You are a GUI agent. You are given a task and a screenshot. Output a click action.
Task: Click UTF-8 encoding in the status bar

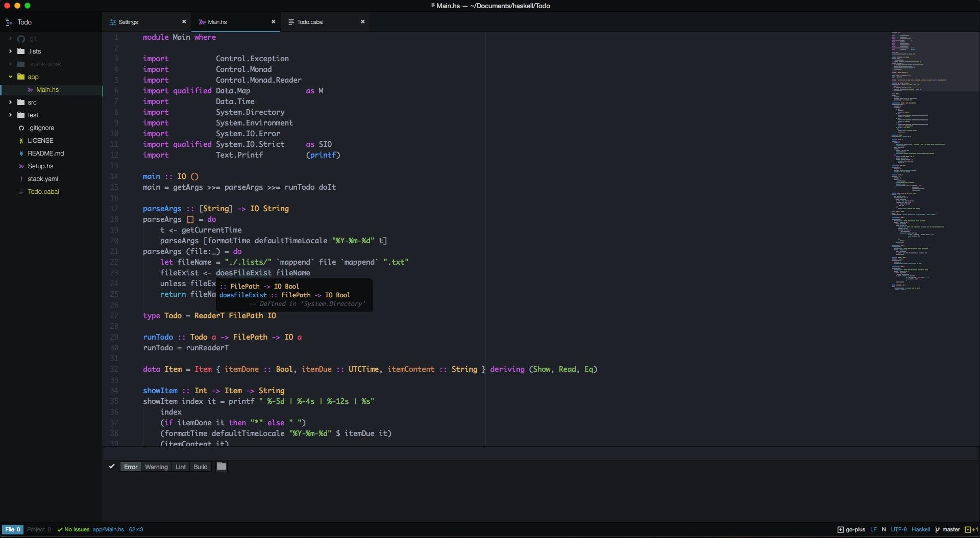899,529
